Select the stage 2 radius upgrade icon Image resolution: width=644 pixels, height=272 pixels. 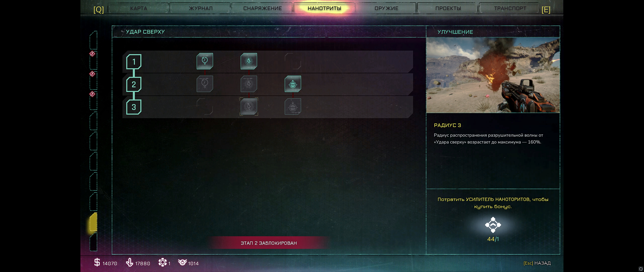[x=249, y=84]
